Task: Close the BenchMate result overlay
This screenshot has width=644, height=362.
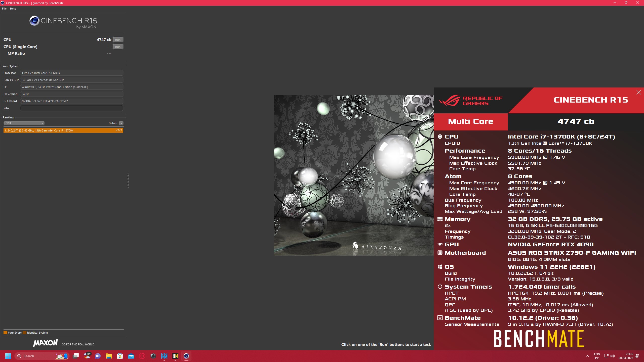Action: (x=638, y=93)
